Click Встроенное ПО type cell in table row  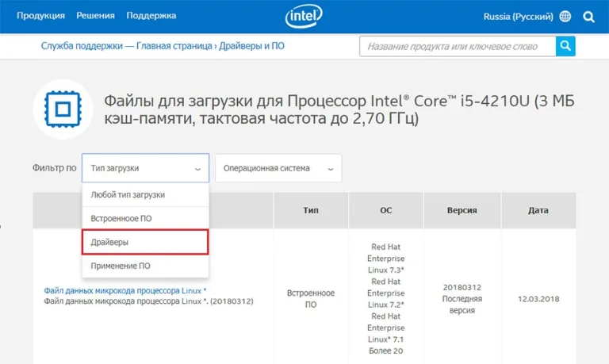coord(311,299)
